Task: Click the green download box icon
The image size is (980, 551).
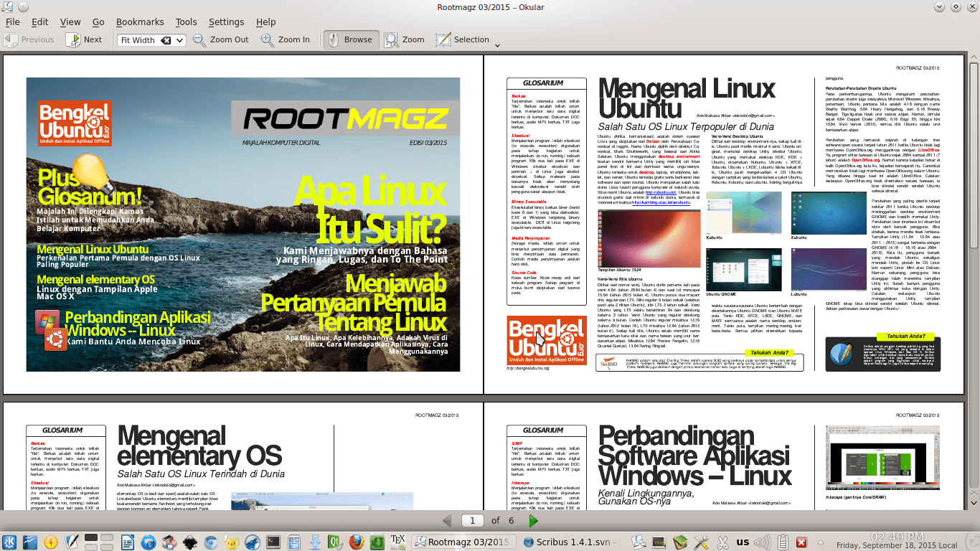Action: (x=377, y=542)
